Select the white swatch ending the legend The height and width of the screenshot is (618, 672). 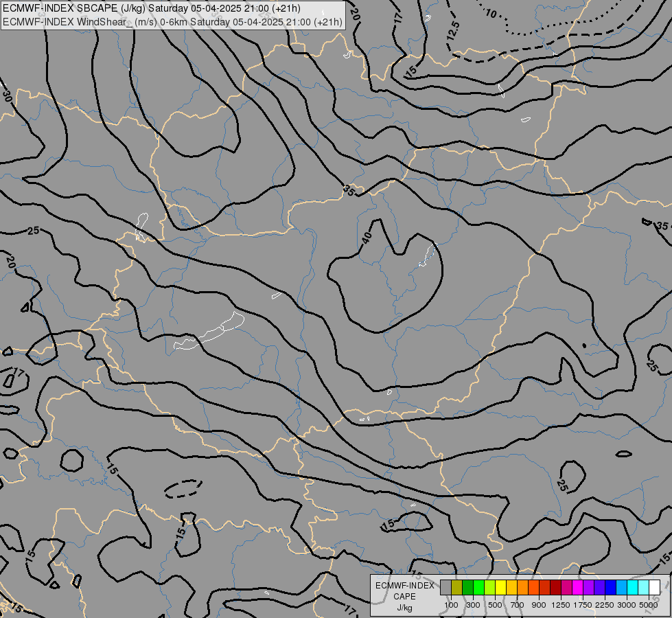point(654,587)
